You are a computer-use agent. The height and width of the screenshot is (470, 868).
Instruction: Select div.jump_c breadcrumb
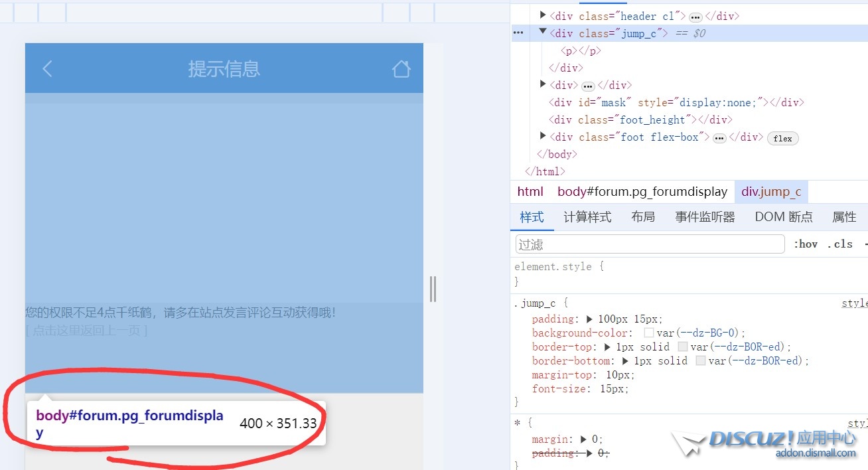(x=771, y=192)
